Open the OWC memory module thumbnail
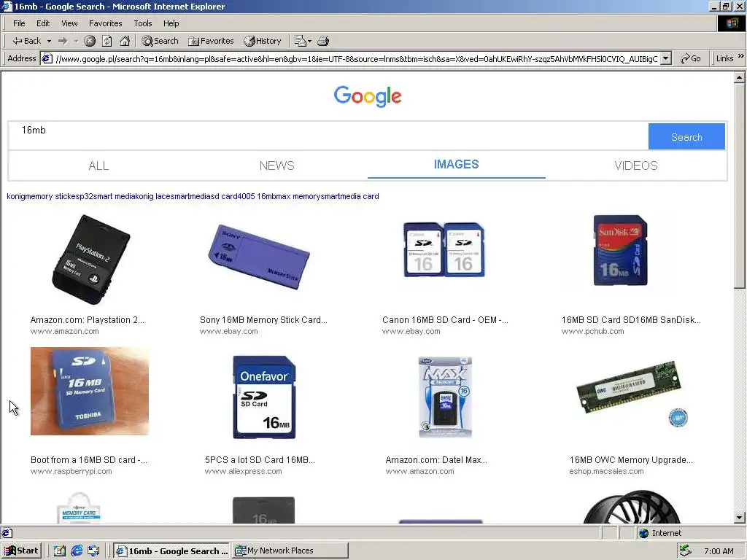747x560 pixels. [632, 393]
